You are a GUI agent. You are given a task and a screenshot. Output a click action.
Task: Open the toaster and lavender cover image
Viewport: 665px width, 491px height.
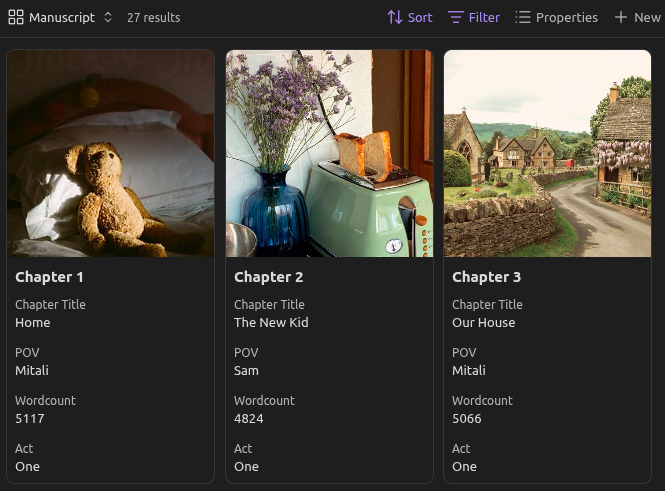tap(329, 153)
